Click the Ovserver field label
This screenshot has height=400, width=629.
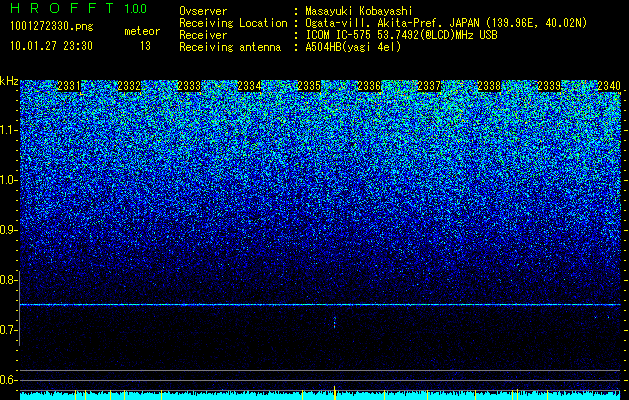(x=203, y=11)
